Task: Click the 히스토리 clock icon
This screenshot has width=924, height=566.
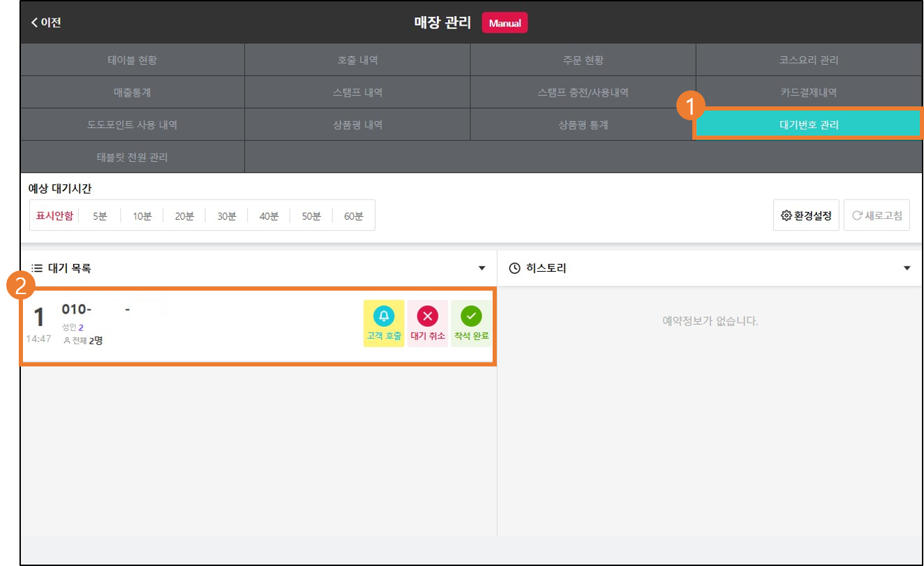Action: (x=515, y=268)
